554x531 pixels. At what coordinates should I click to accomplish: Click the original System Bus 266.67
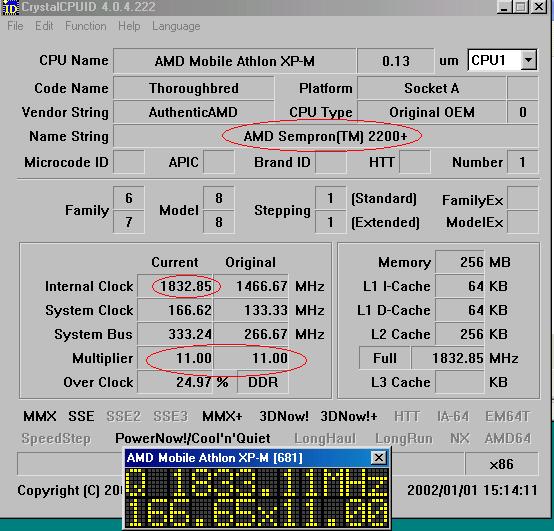click(x=251, y=334)
